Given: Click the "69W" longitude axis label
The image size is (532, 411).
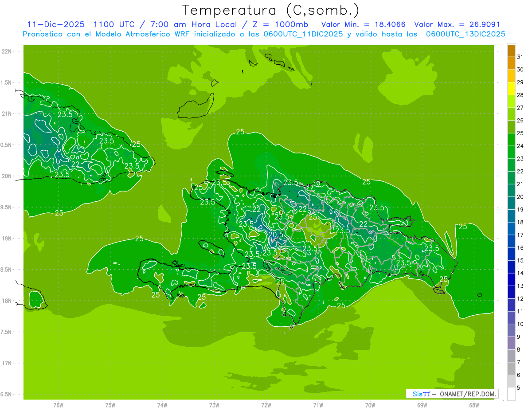Looking at the screenshot, I should pos(422,405).
